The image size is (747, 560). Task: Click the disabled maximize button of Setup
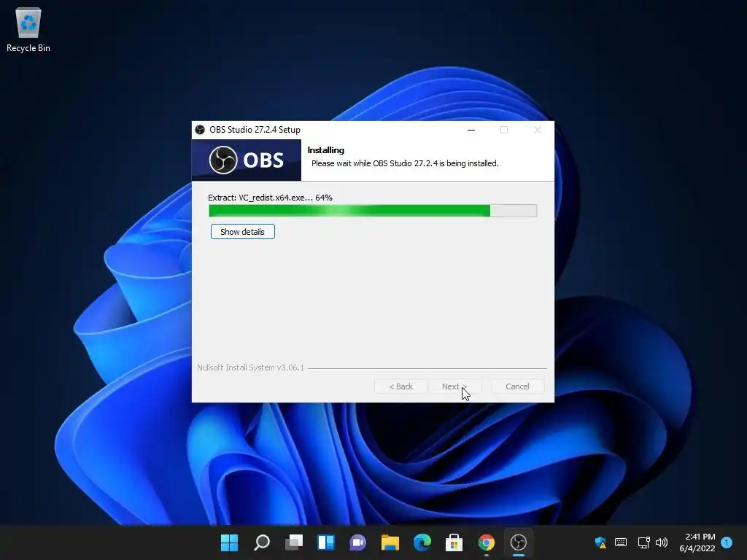pyautogui.click(x=504, y=130)
